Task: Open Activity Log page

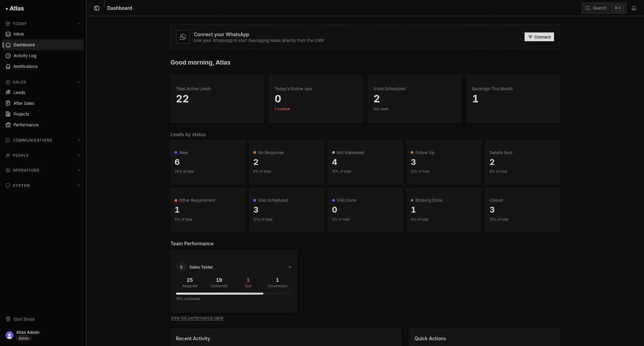Action: (x=43, y=56)
